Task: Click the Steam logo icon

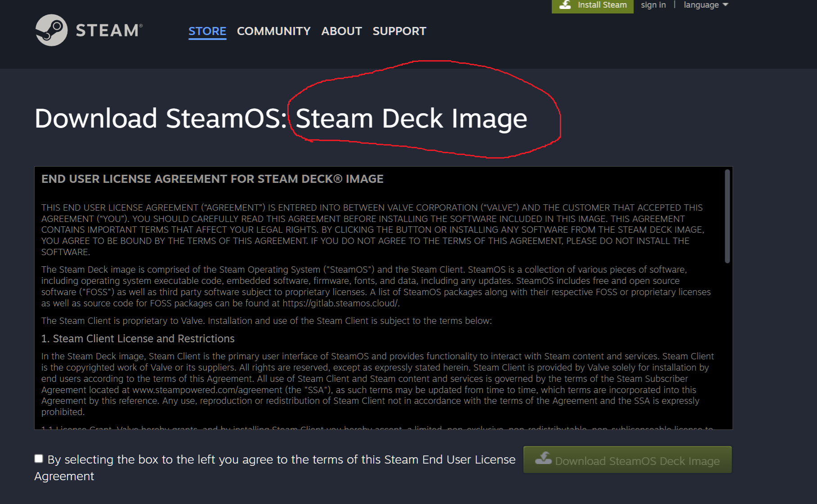Action: pos(51,30)
